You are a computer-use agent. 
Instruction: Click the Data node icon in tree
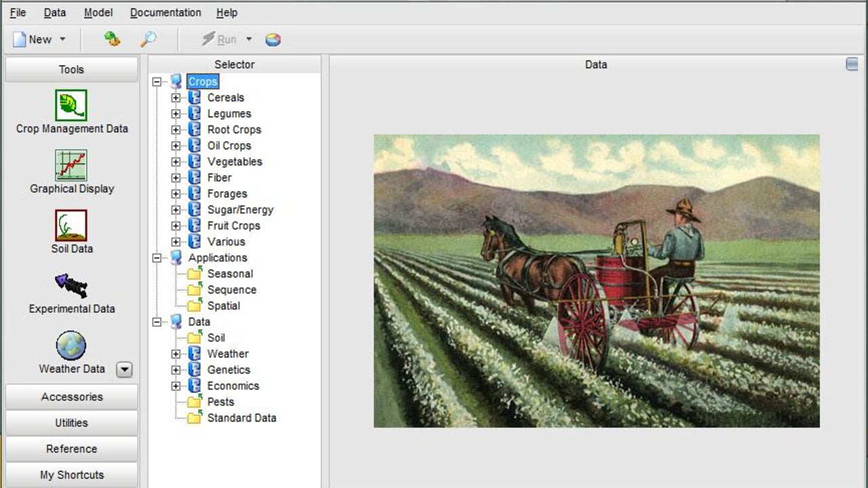176,322
